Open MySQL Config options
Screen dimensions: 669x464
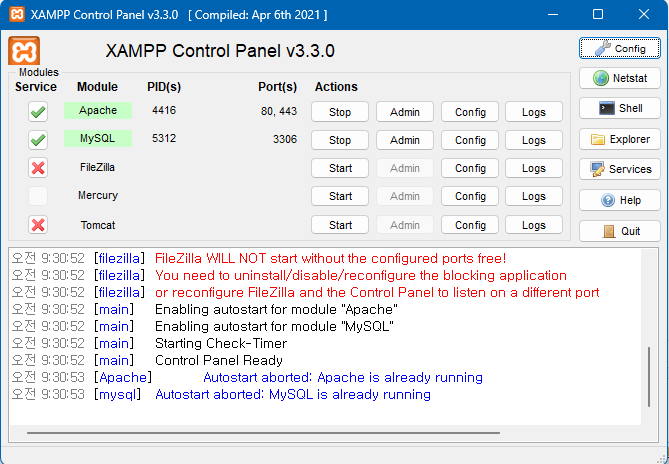click(x=470, y=140)
